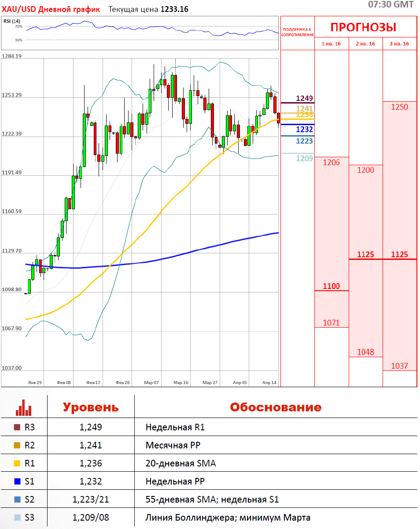Click the 1223 support level label
420x529 pixels.
pyautogui.click(x=304, y=141)
